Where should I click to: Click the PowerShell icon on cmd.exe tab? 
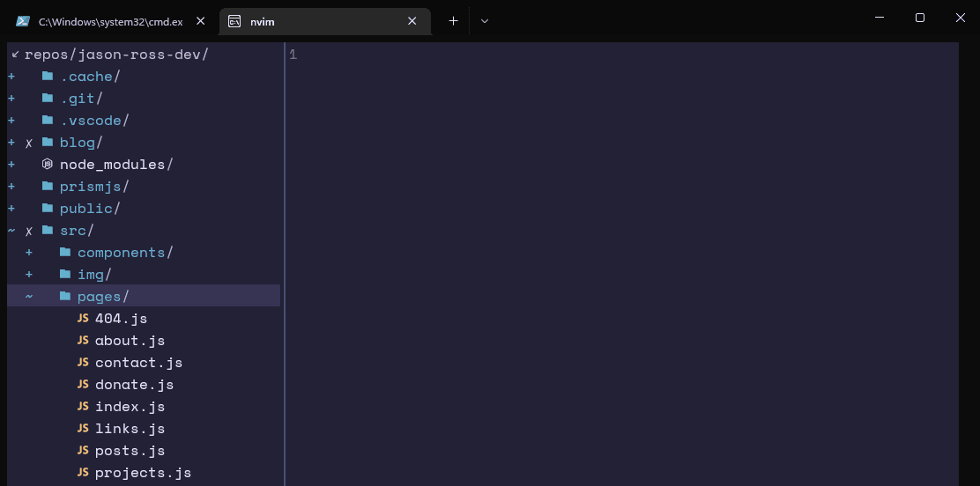coord(23,21)
